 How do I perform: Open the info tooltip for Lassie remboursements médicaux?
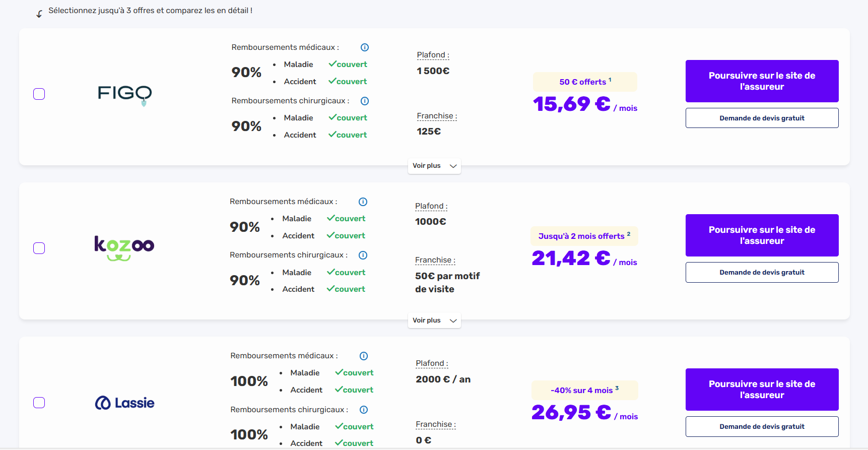tap(363, 356)
